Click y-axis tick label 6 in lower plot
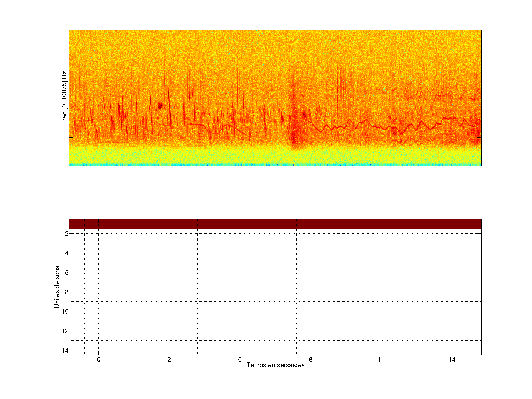 tap(67, 272)
